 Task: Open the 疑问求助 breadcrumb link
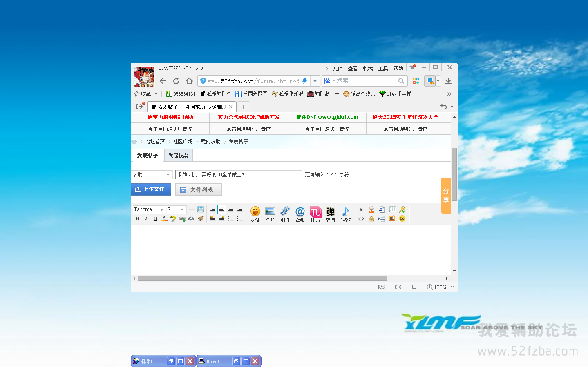point(210,142)
